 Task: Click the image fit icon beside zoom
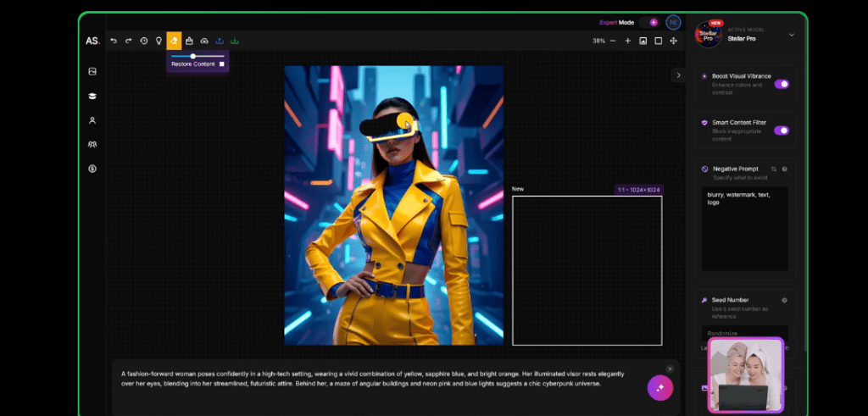[x=643, y=41]
